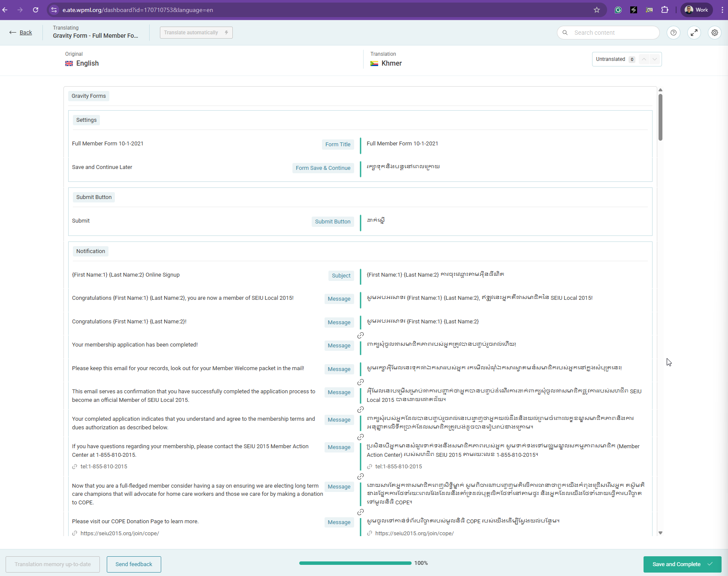Select Message tag for 'This email serves as confirmation'
The height and width of the screenshot is (576, 728).
(x=339, y=392)
